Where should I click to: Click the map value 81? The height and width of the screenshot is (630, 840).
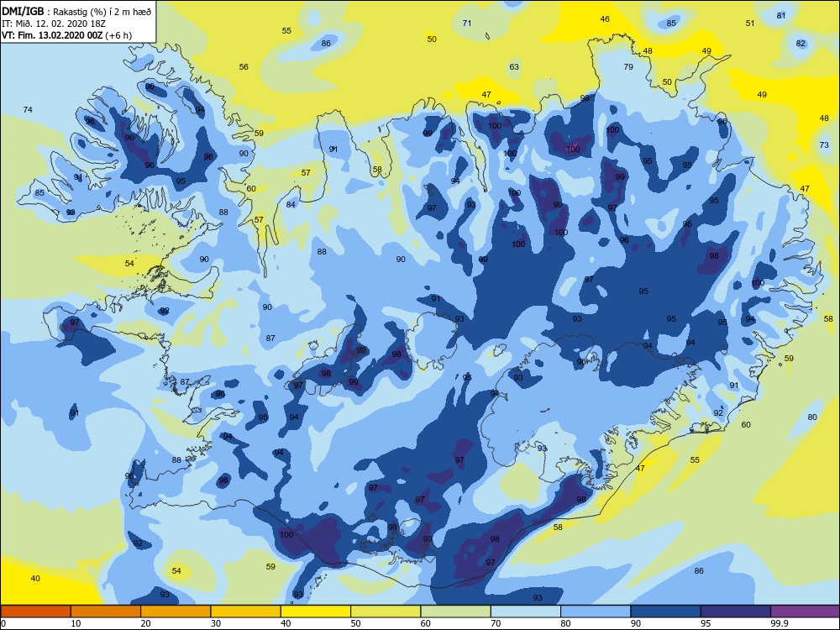pyautogui.click(x=781, y=15)
